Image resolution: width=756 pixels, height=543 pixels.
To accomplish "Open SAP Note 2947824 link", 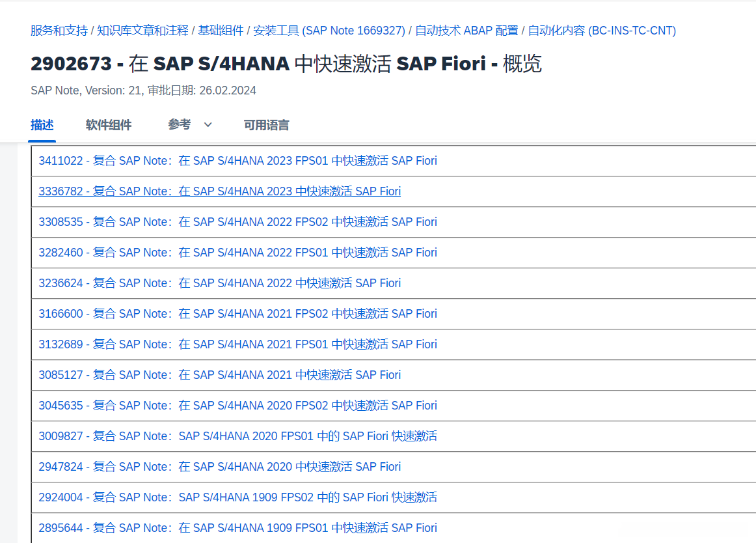I will tap(219, 467).
